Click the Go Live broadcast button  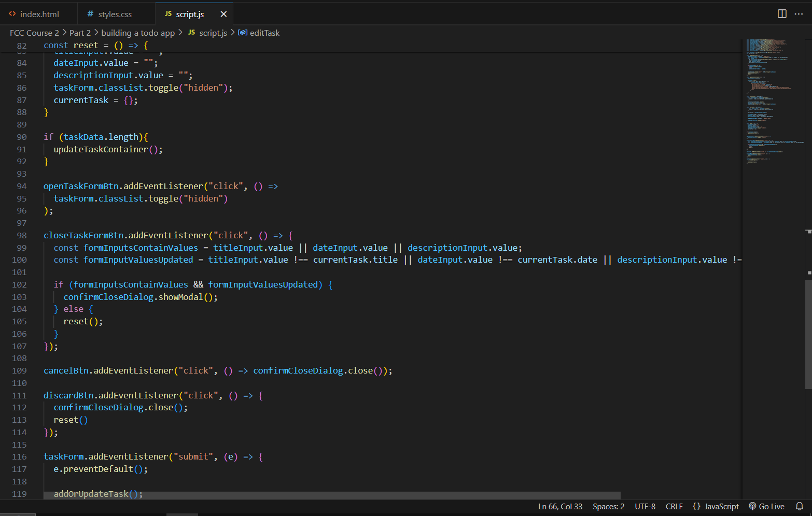[x=766, y=506]
